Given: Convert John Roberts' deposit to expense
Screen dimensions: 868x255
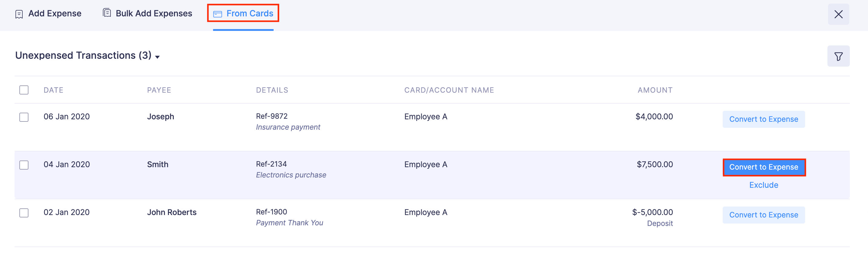Looking at the screenshot, I should tap(764, 215).
